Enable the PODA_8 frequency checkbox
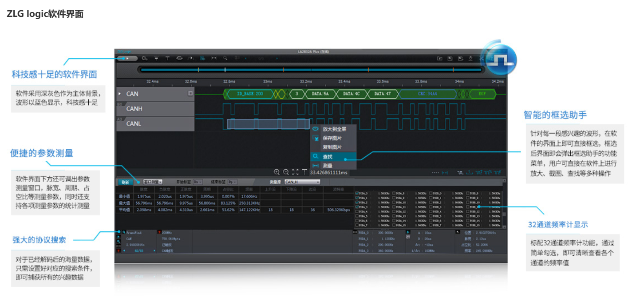Screen dimensions: 644x298 pyautogui.click(x=394, y=194)
